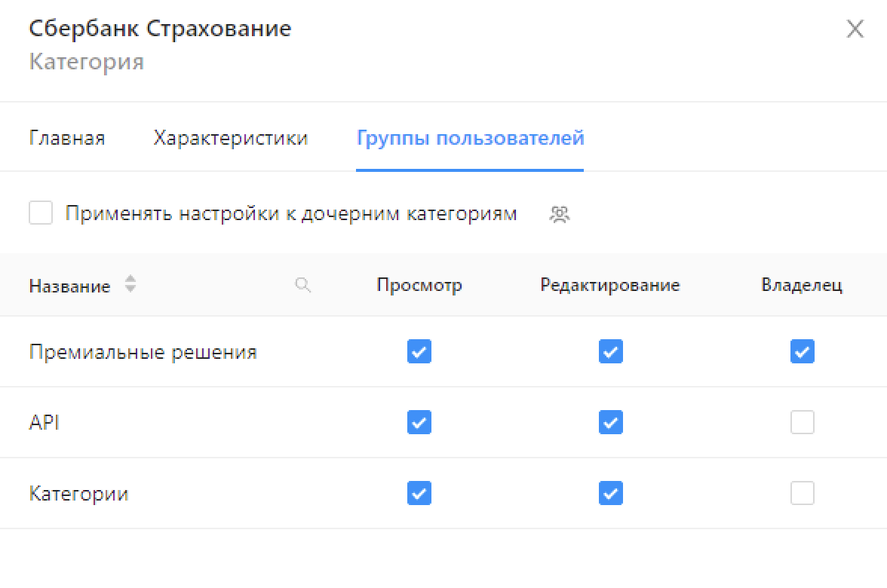
Task: Uncheck Просмотр for Категории group
Action: [419, 493]
